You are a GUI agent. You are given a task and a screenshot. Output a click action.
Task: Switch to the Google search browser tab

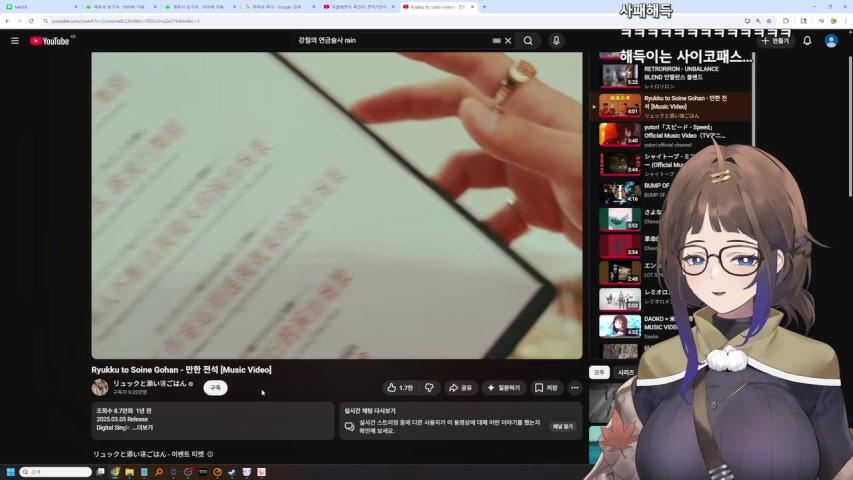[279, 7]
